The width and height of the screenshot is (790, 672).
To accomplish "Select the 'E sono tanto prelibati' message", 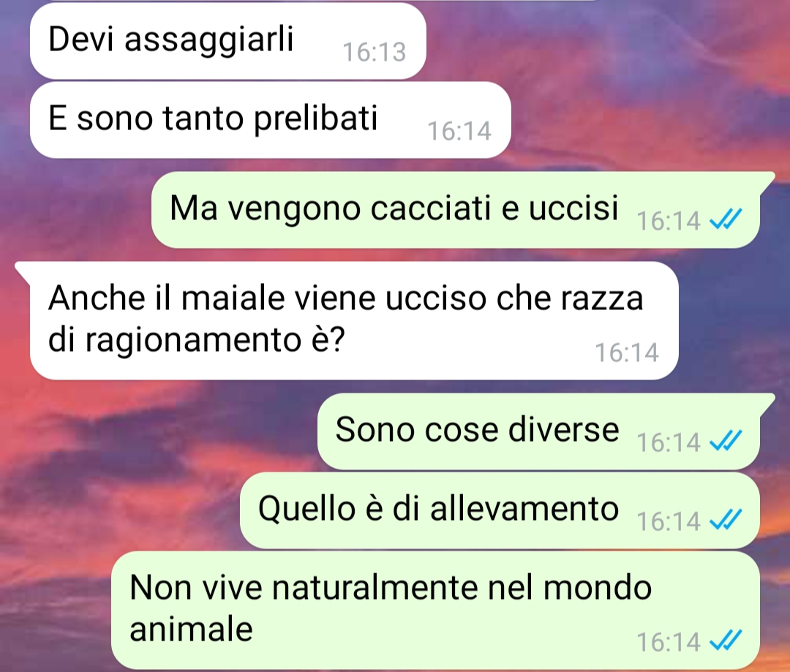I will 271,120.
